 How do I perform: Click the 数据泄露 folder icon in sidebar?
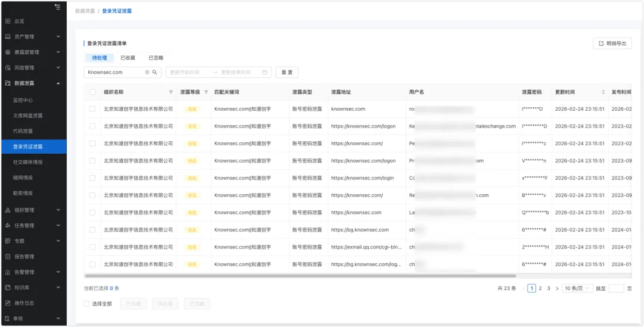click(7, 83)
